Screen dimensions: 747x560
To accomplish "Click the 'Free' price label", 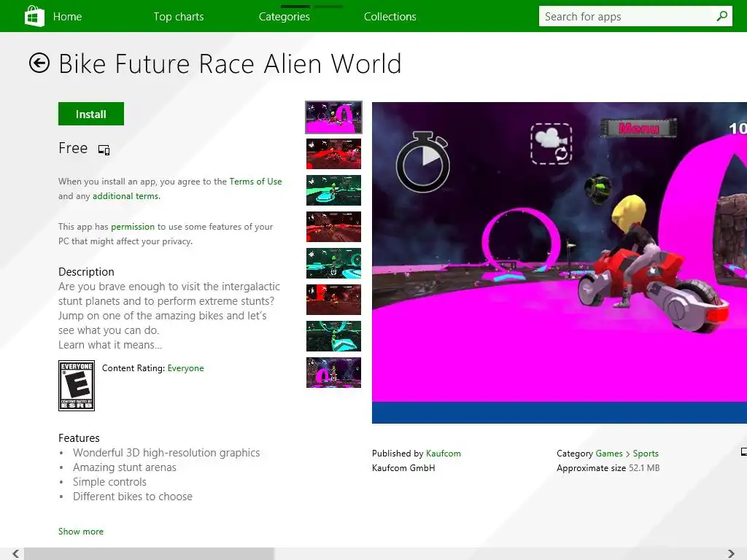I will [73, 148].
